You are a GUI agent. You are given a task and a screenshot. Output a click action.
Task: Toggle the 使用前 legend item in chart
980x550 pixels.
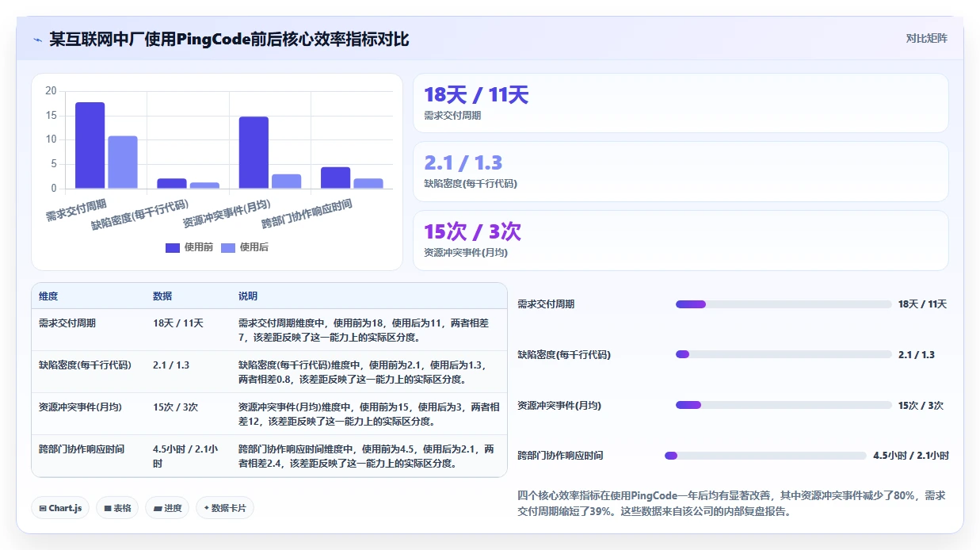click(x=189, y=247)
